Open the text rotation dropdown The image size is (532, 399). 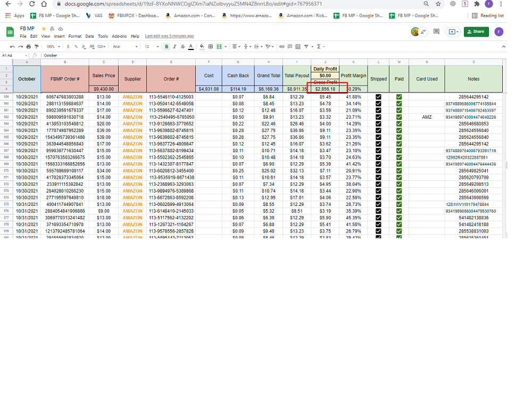[270, 46]
